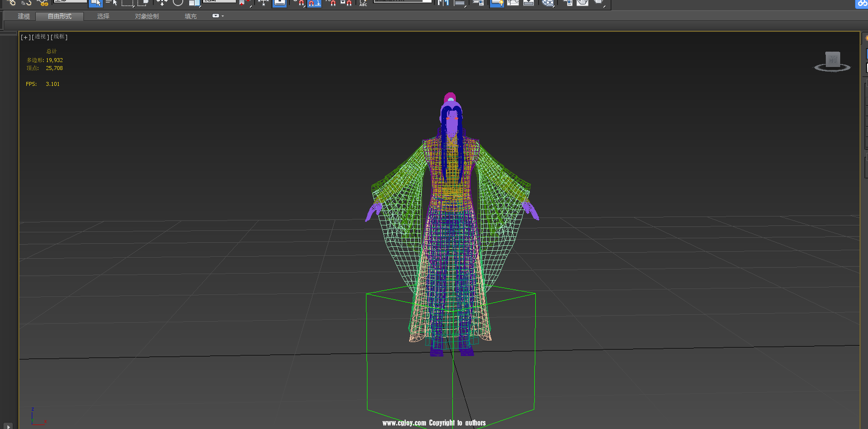The width and height of the screenshot is (868, 429).
Task: Click the 透视 viewport view label
Action: pyautogui.click(x=40, y=37)
